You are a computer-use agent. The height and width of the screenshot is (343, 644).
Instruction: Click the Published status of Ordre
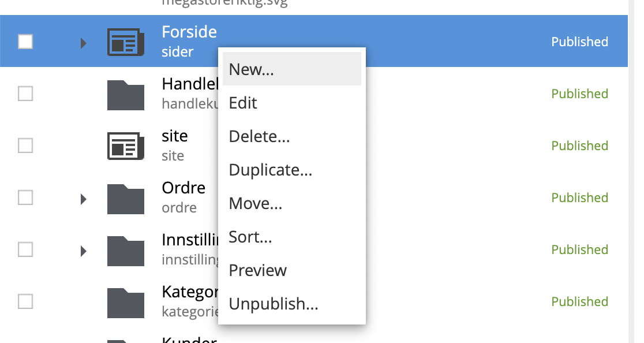[x=579, y=197]
